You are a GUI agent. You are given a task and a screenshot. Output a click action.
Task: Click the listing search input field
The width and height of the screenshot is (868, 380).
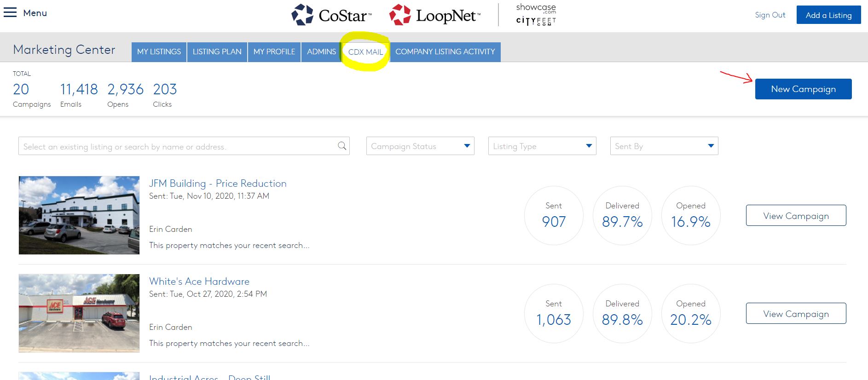pyautogui.click(x=177, y=146)
